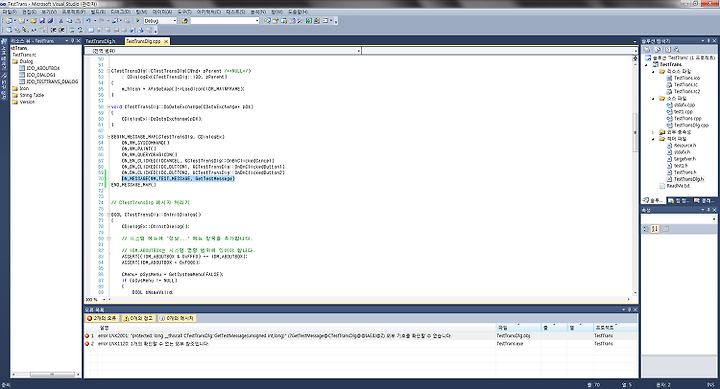Click the Save All icon in the toolbar

pos(50,21)
